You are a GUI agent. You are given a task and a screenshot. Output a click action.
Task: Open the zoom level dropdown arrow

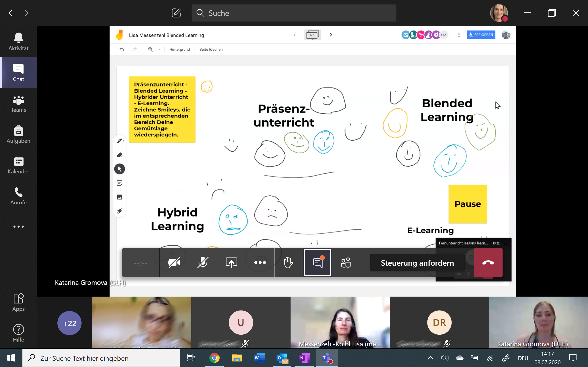tap(159, 49)
